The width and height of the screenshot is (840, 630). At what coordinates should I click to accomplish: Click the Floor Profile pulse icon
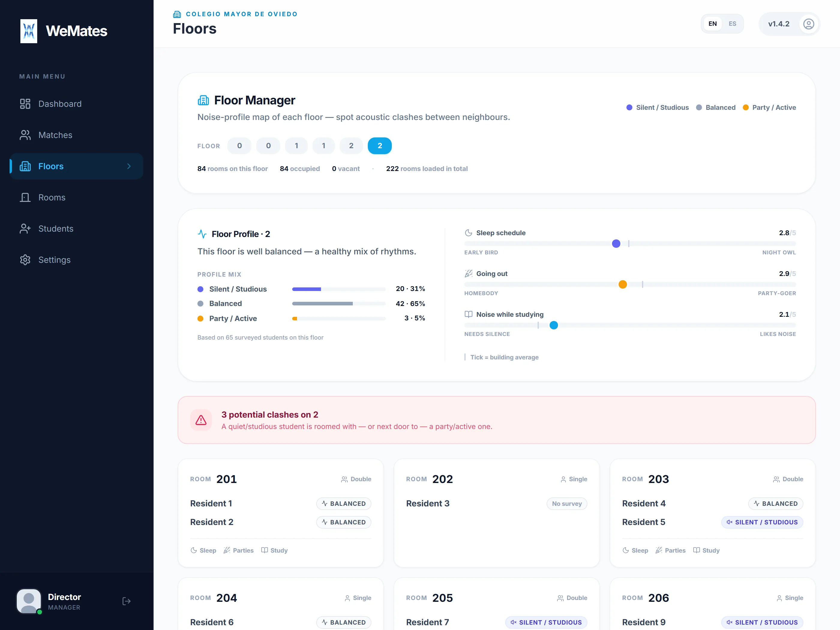(202, 234)
